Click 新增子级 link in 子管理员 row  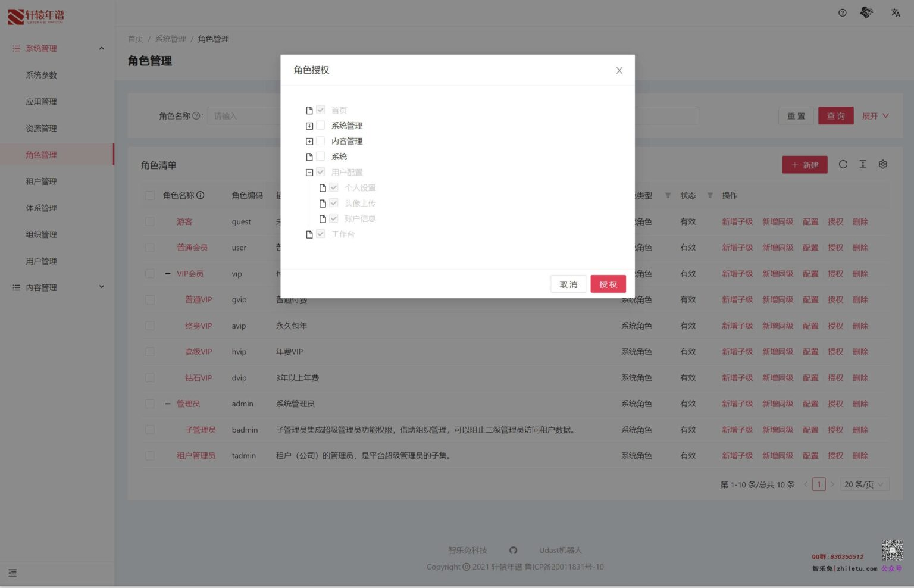point(737,430)
